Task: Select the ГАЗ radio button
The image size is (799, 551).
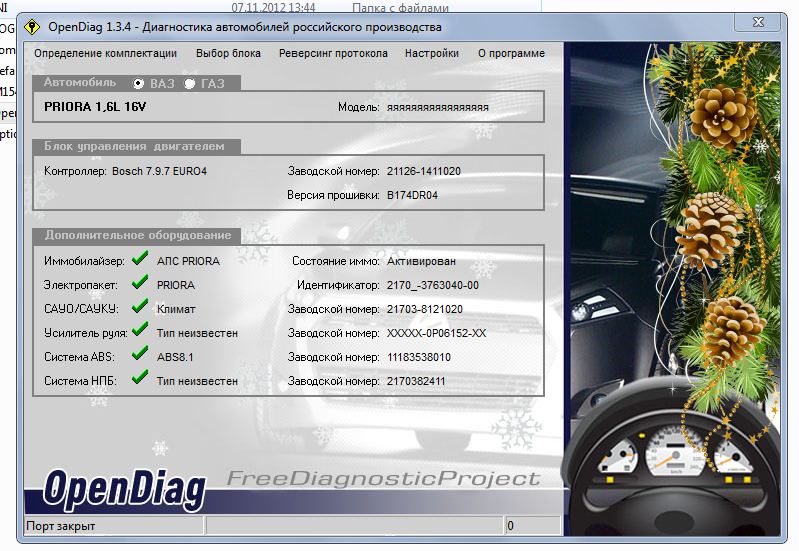Action: pos(190,84)
